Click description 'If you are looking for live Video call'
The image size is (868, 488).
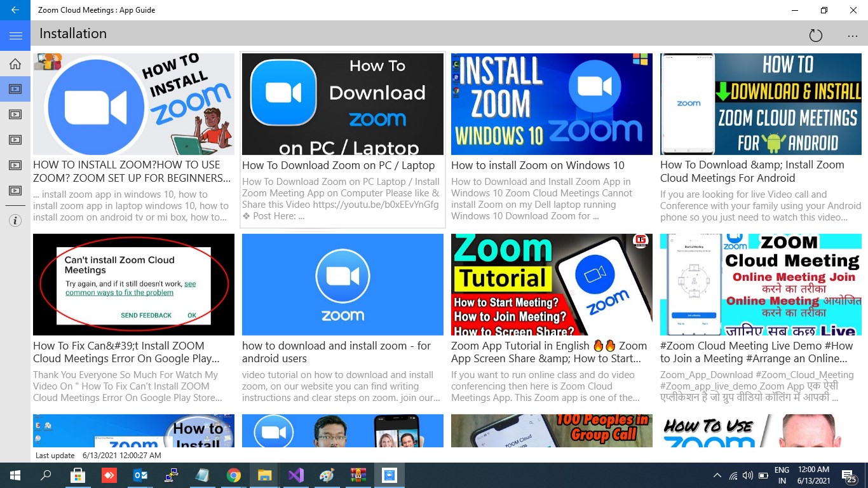click(x=761, y=206)
